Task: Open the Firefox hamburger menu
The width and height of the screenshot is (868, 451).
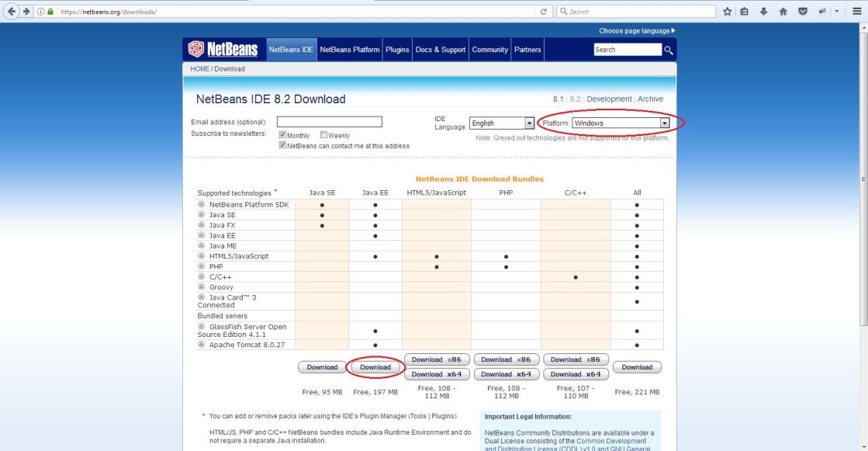Action: (857, 11)
